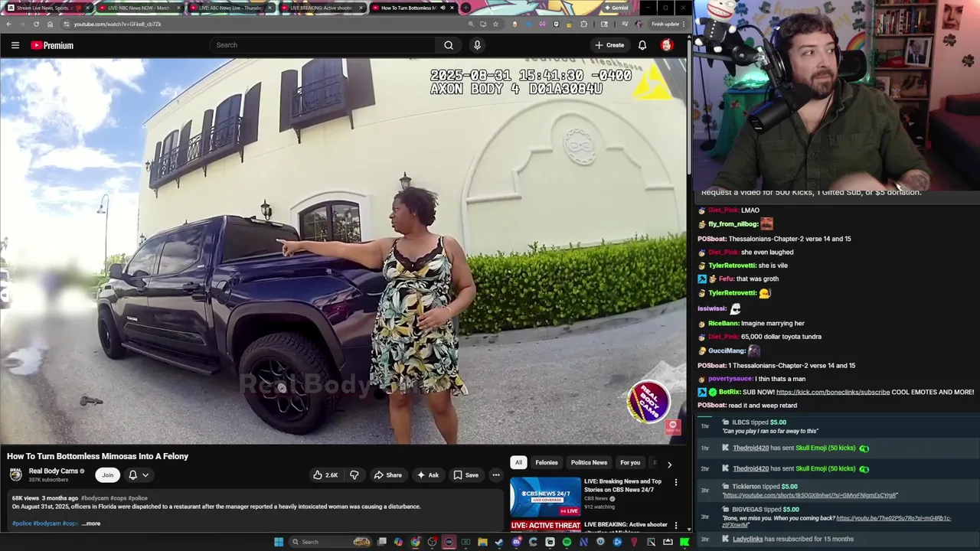Bookmark this page with star icon

pos(495,24)
